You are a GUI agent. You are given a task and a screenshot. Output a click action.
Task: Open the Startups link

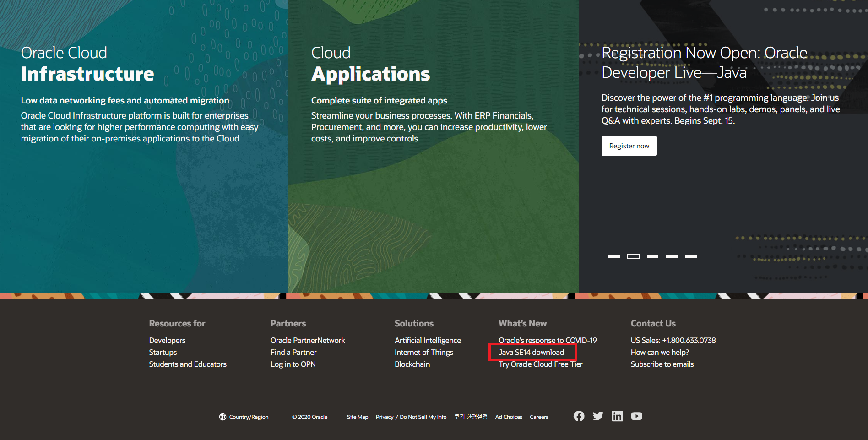(x=163, y=352)
